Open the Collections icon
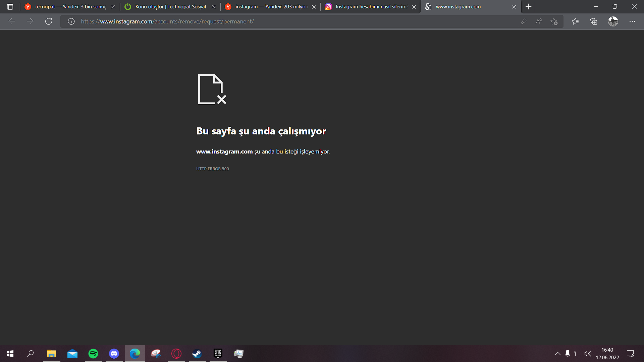This screenshot has width=644, height=362. (x=594, y=21)
